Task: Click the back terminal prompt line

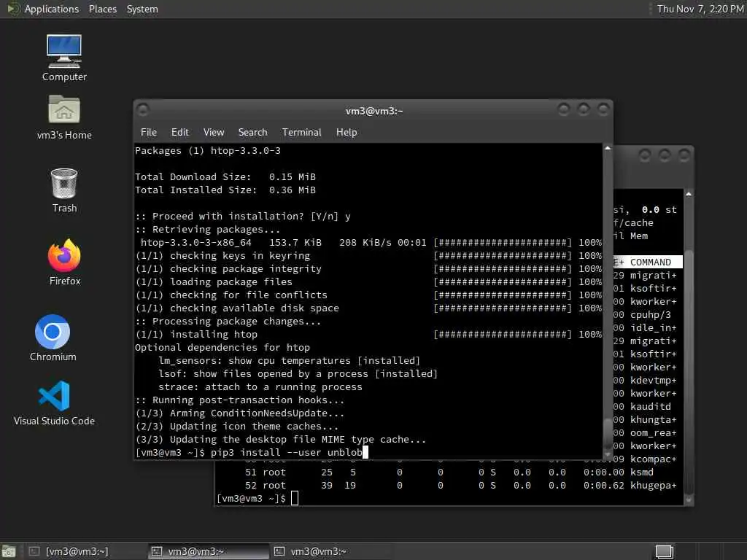Action: pos(258,499)
